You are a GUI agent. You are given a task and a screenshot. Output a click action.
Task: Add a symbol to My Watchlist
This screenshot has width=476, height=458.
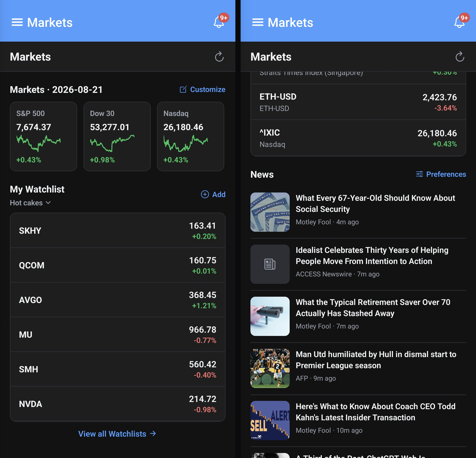click(x=213, y=194)
